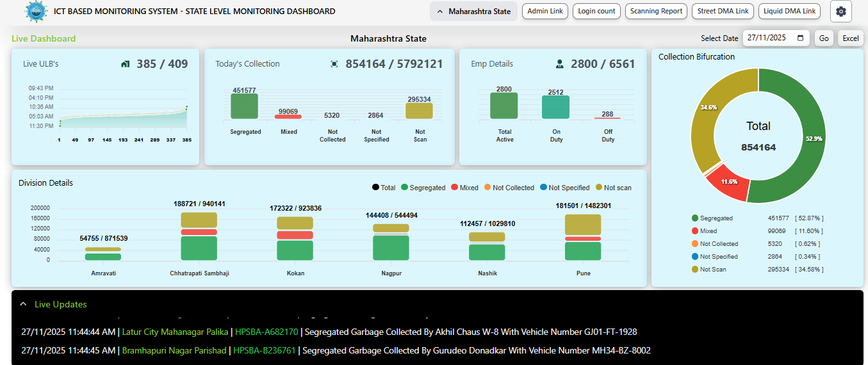Click the chevron icon beside Live Updates
868x365 pixels.
pos(24,305)
